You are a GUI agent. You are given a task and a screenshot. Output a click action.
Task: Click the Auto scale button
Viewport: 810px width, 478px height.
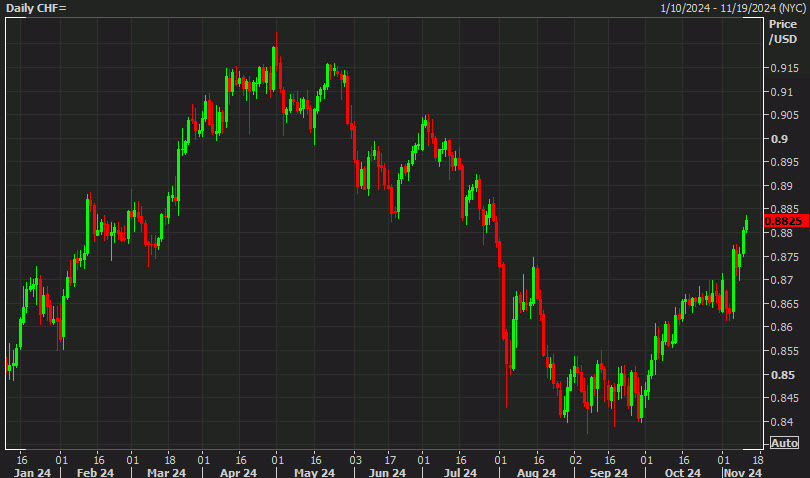coord(784,443)
